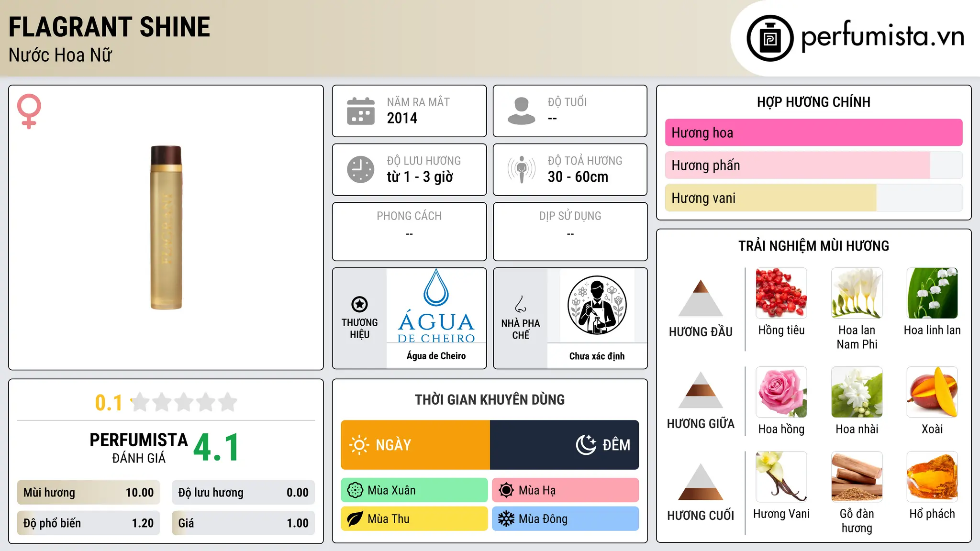Image resolution: width=980 pixels, height=551 pixels.
Task: Click the rating stars next to 0.1
Action: (184, 402)
